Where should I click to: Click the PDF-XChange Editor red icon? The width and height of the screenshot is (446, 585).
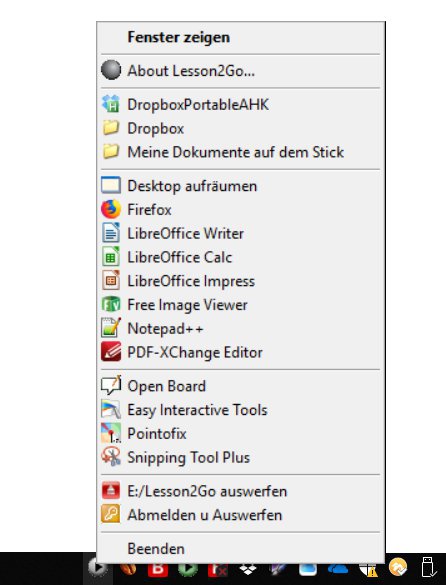[111, 352]
